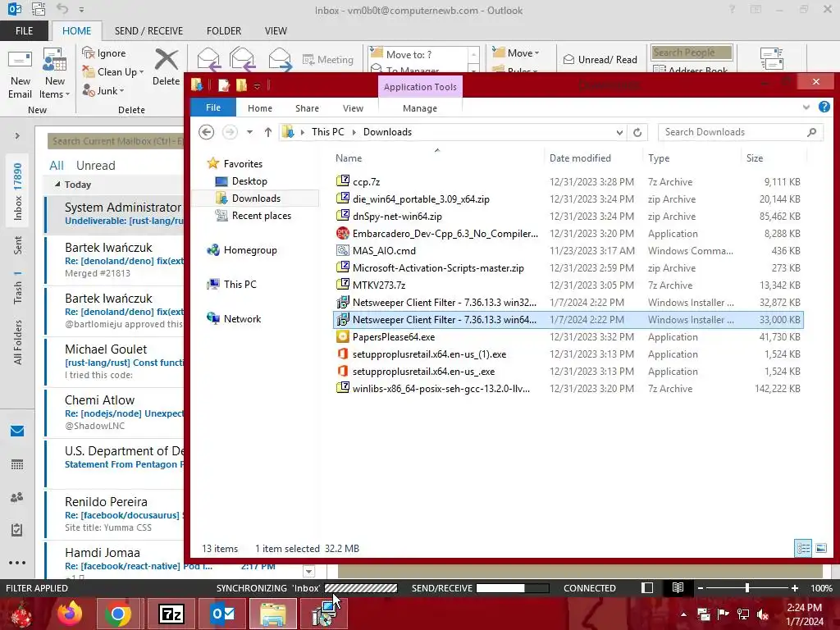Click the three-dots more options in Outlook
840x630 pixels.
17,563
